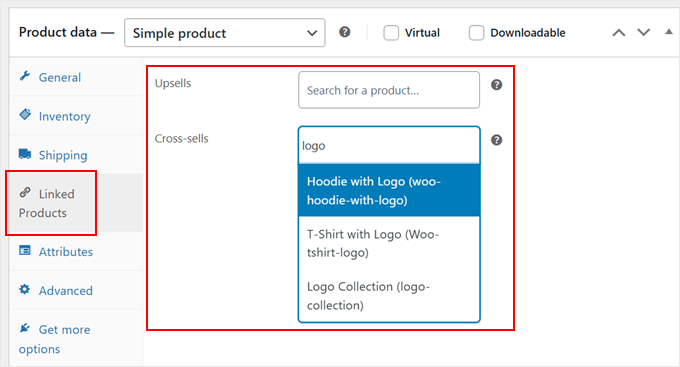Viewport: 680px width, 367px height.
Task: Show the Cross-sells help tooltip icon
Action: point(497,140)
